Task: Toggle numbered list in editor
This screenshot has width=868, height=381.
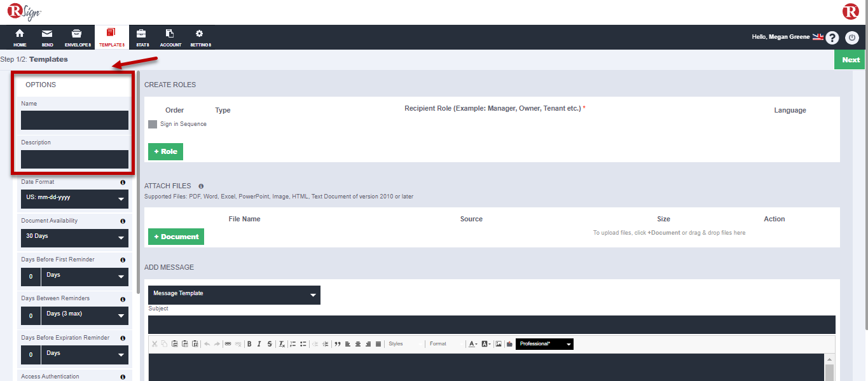Action: pos(293,344)
